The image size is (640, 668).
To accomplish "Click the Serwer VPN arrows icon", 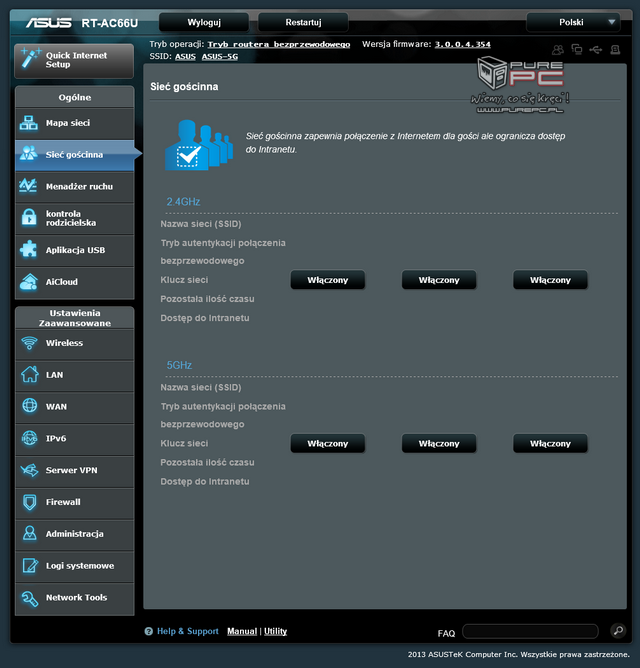I will [29, 470].
